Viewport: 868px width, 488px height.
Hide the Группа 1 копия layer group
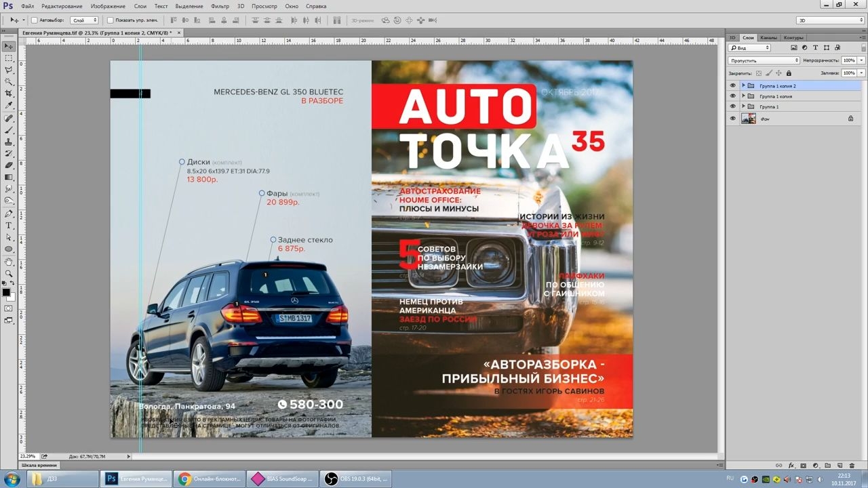[732, 96]
